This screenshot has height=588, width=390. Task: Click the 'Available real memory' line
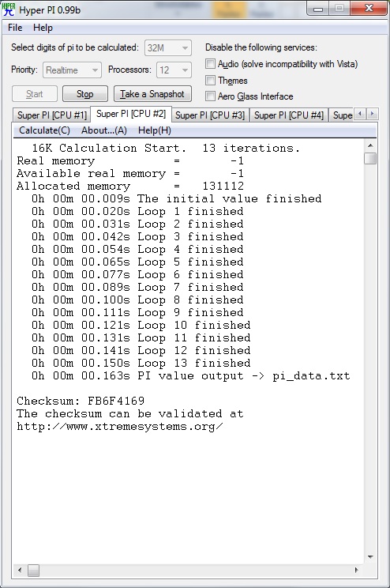130,174
